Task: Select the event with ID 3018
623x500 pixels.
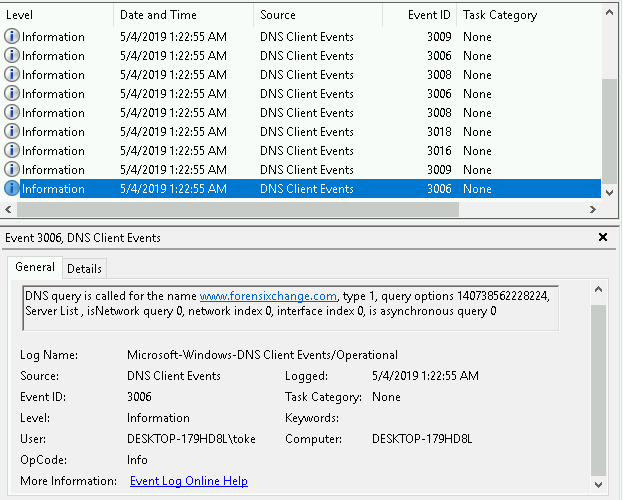Action: (302, 132)
